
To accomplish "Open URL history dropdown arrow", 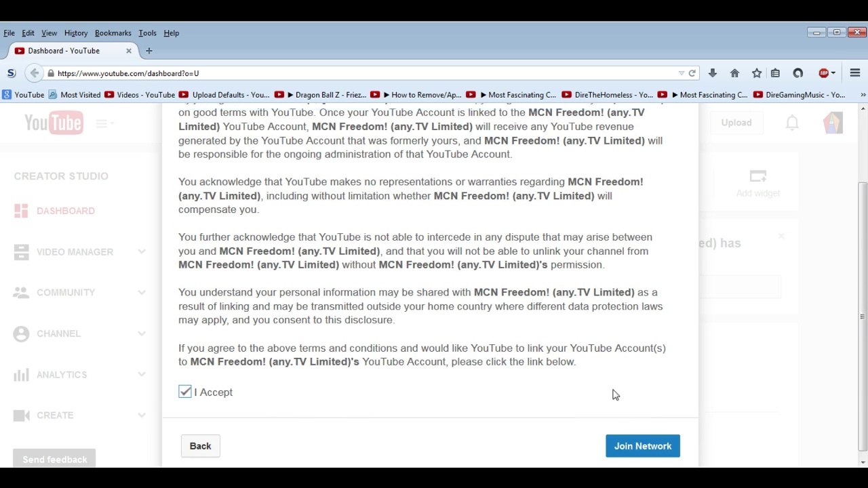I will (x=681, y=73).
